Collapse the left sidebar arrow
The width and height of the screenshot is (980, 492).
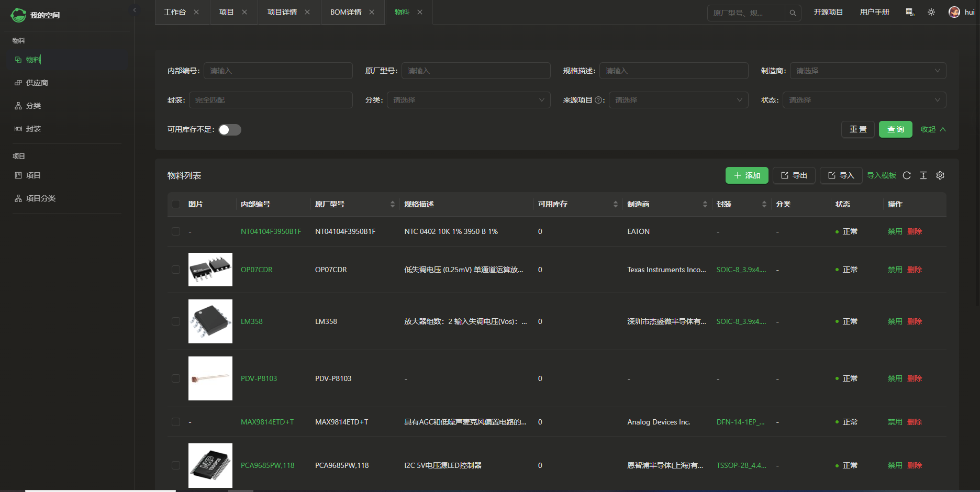(x=135, y=10)
